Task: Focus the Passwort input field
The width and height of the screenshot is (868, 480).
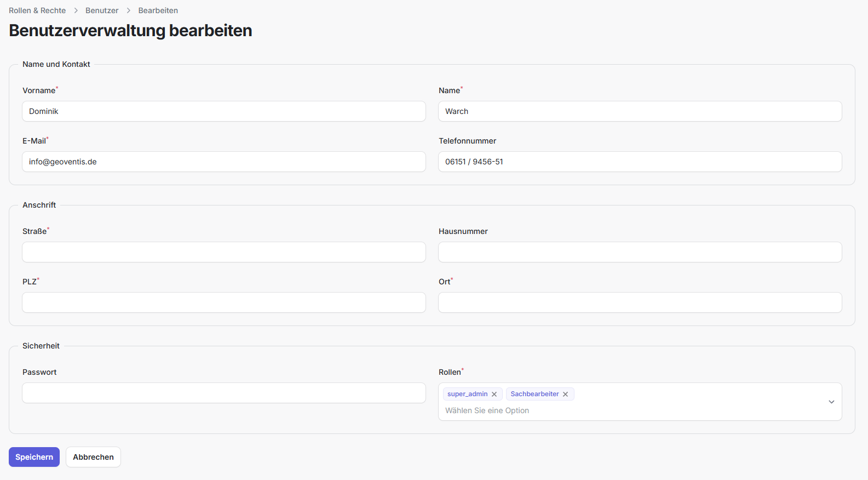Action: click(x=223, y=393)
